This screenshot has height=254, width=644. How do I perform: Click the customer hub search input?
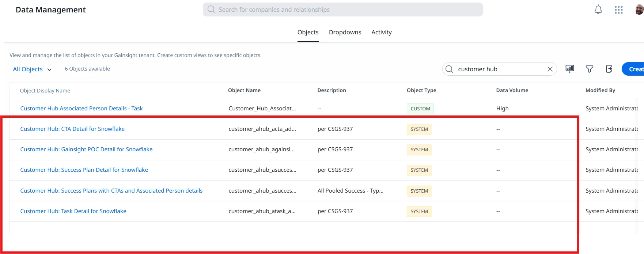pos(499,69)
